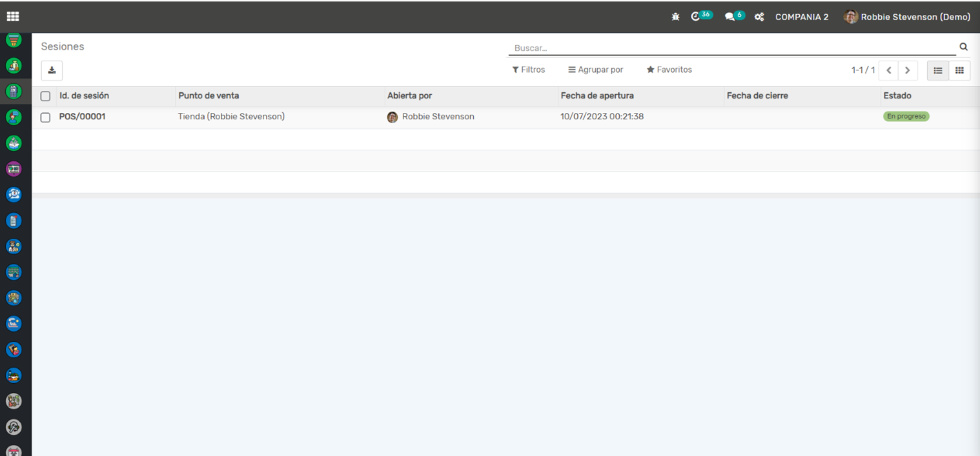This screenshot has width=980, height=456.
Task: Check the POS/00001 row checkbox
Action: point(45,117)
